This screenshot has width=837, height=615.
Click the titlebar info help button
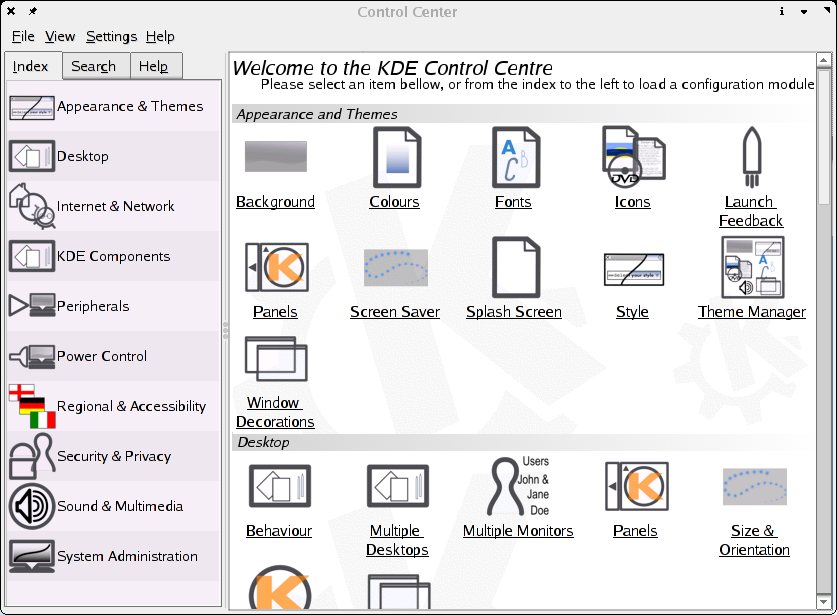(x=782, y=11)
